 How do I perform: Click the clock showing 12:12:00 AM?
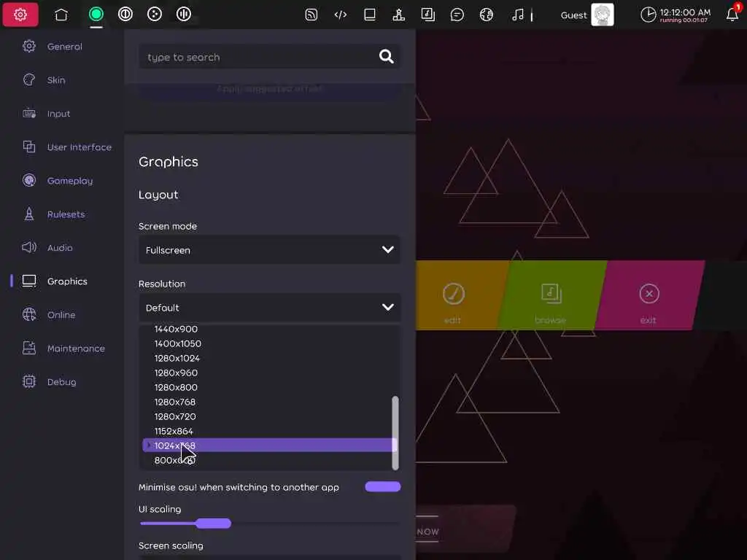[x=676, y=15]
